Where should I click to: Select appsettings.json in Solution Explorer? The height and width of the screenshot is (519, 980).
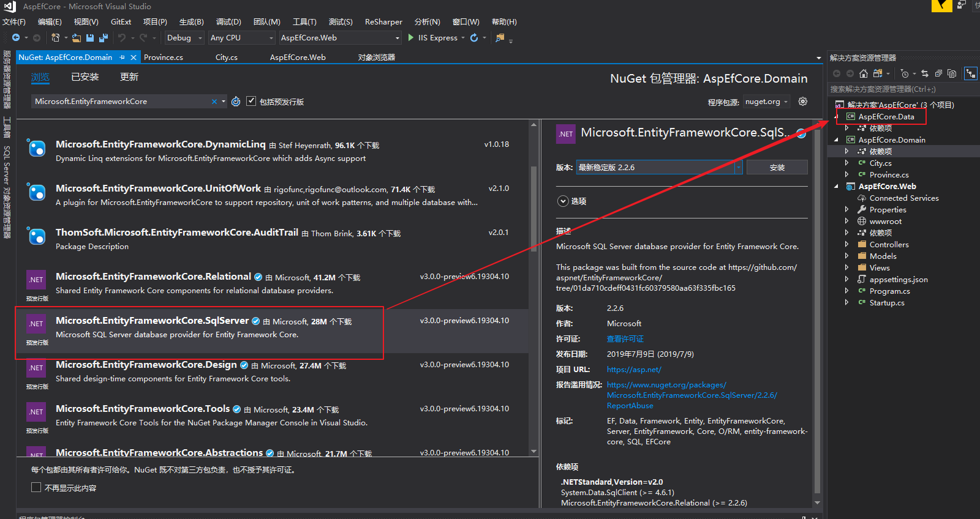(x=899, y=280)
